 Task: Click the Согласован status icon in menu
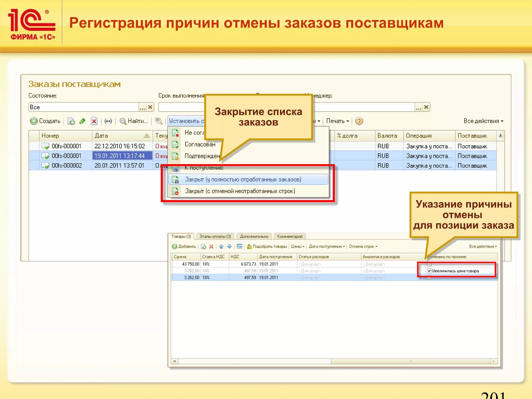tap(175, 144)
